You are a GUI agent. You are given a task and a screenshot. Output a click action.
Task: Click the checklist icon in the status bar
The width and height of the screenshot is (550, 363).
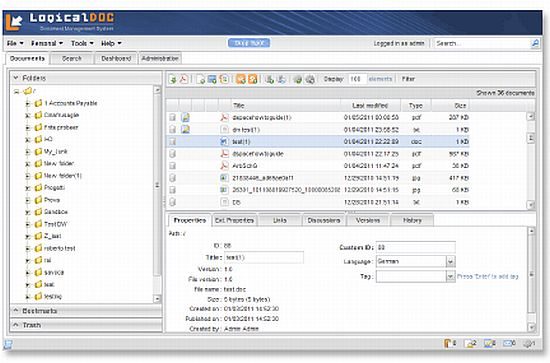488,343
